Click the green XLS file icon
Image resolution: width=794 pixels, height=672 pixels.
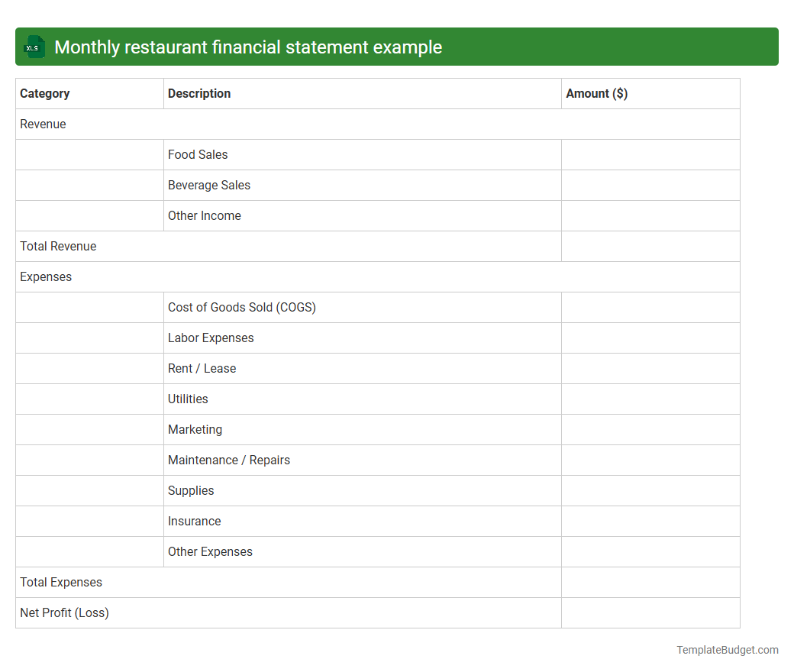pyautogui.click(x=34, y=47)
